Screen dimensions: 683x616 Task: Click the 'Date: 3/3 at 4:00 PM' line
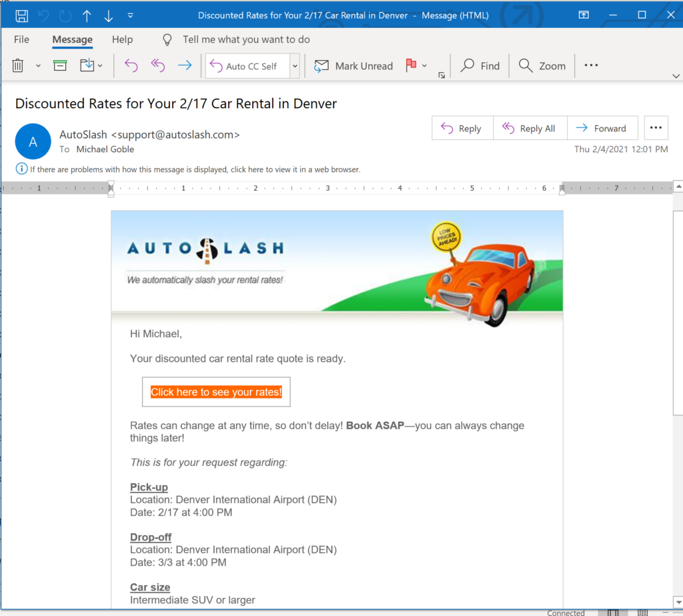(x=178, y=563)
